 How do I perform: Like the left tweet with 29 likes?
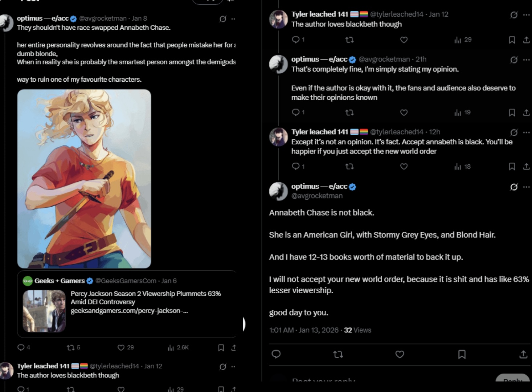121,348
